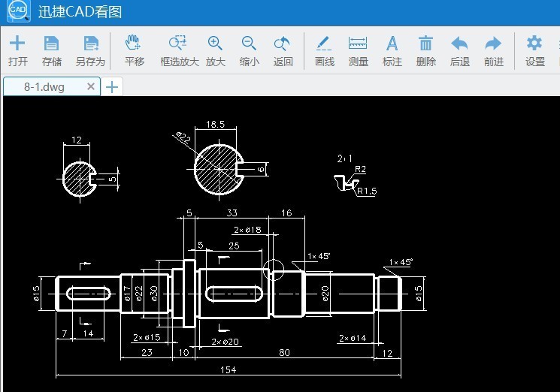The height and width of the screenshot is (392, 560).
Task: Click the 18.5 dimension above circle
Action: point(216,124)
